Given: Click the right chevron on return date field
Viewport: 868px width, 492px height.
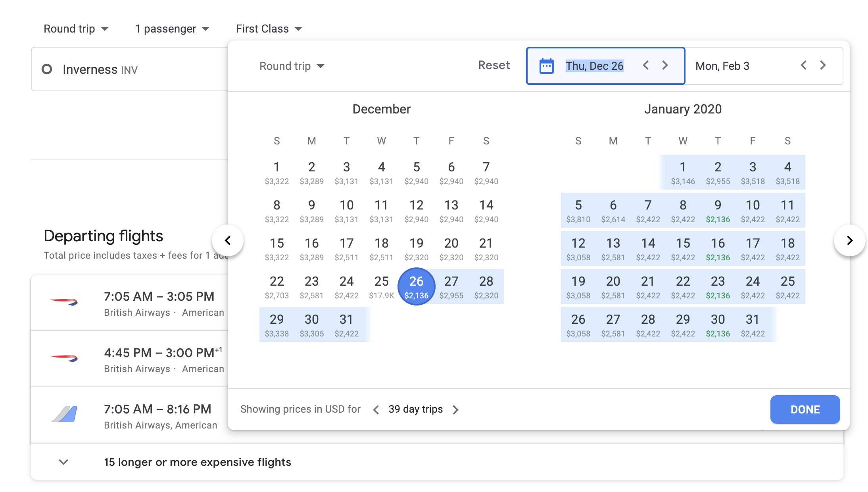Looking at the screenshot, I should click(823, 65).
